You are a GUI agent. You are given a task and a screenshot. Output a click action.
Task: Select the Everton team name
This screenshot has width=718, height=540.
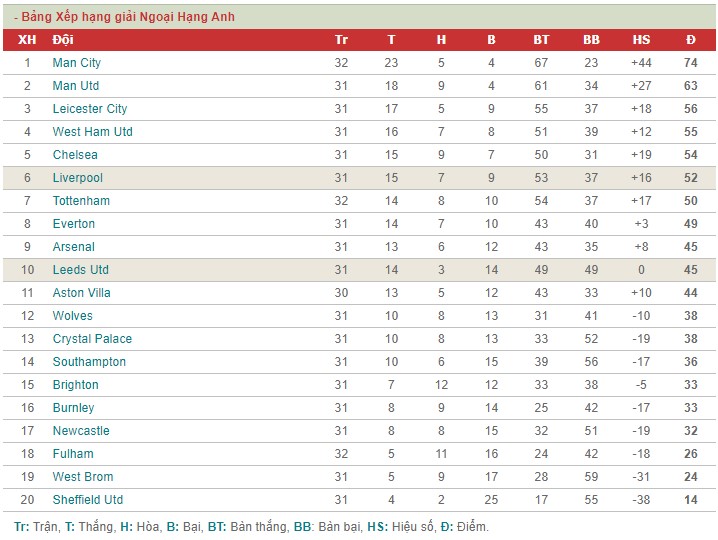[74, 224]
